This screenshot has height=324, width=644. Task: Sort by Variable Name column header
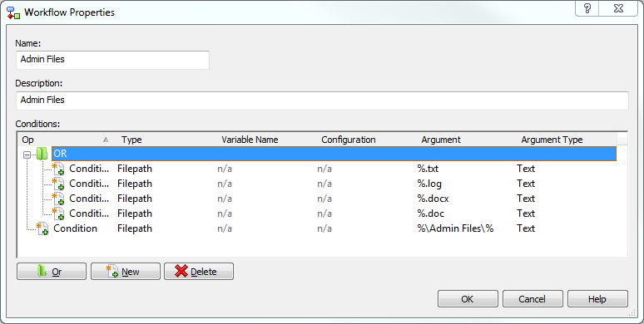pos(267,140)
